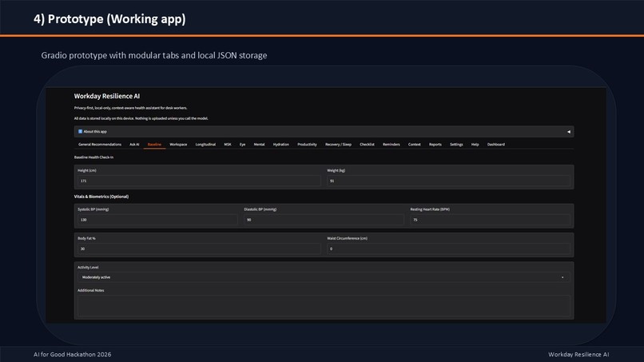Select the Baseline tab
644x362 pixels.
click(x=154, y=144)
